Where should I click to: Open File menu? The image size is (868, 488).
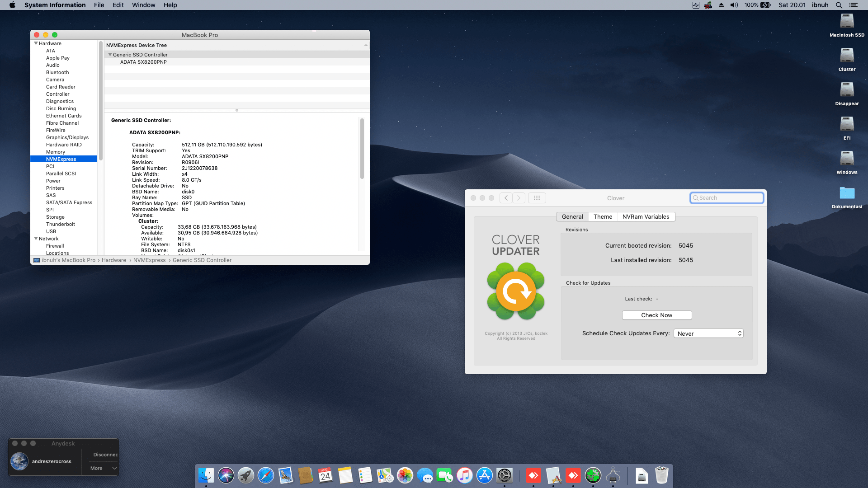(99, 5)
